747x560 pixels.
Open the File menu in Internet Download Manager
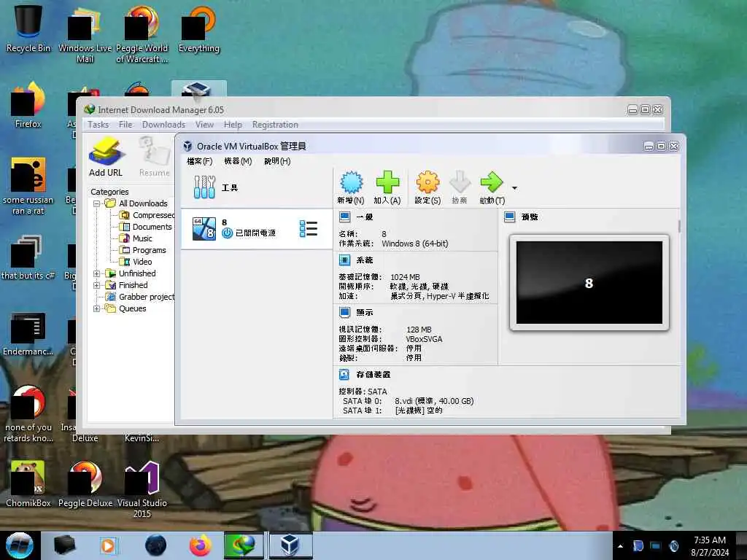[x=125, y=124]
